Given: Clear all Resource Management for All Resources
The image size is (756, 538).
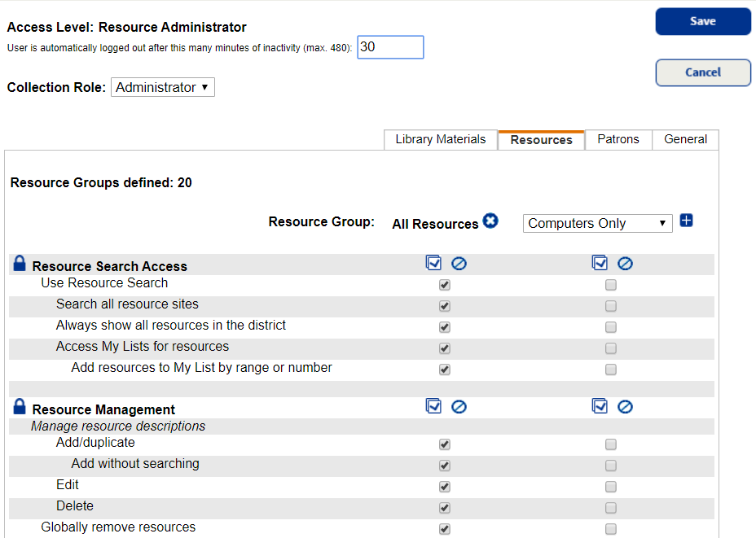Looking at the screenshot, I should pos(459,407).
